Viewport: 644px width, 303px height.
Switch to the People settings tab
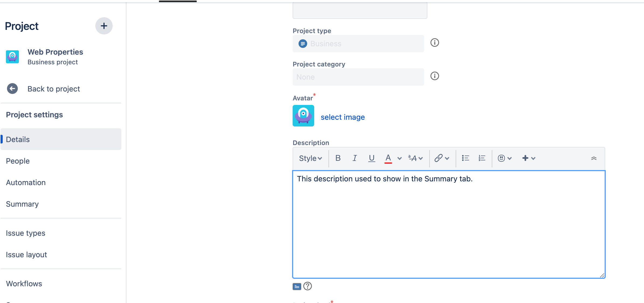coord(18,161)
